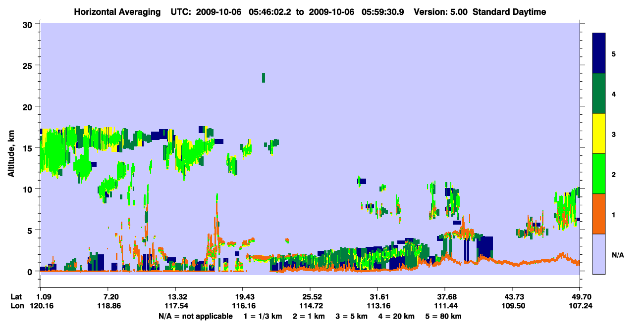The height and width of the screenshot is (330, 644).
Task: Click the longitude value 107.24
Action: (x=580, y=306)
